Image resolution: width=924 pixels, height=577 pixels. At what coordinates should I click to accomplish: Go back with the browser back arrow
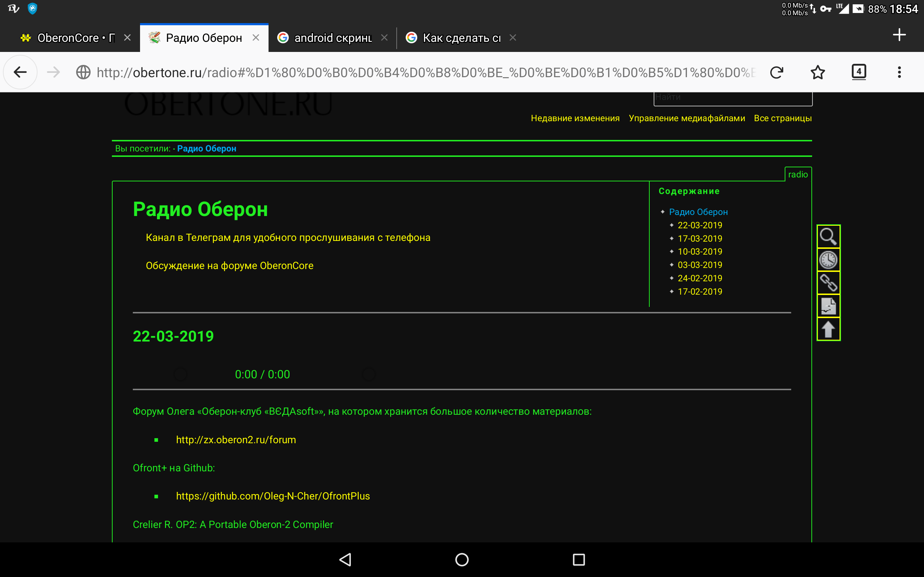20,72
